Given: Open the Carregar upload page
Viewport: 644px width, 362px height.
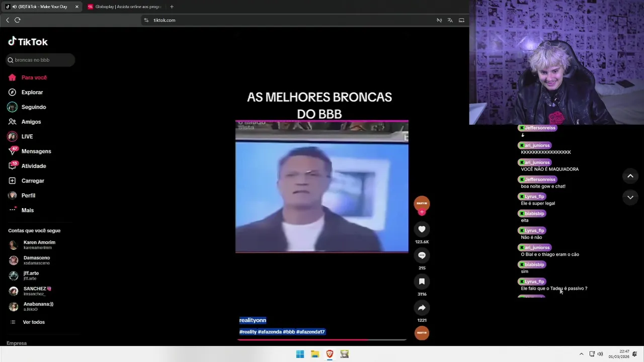Looking at the screenshot, I should 26,180.
